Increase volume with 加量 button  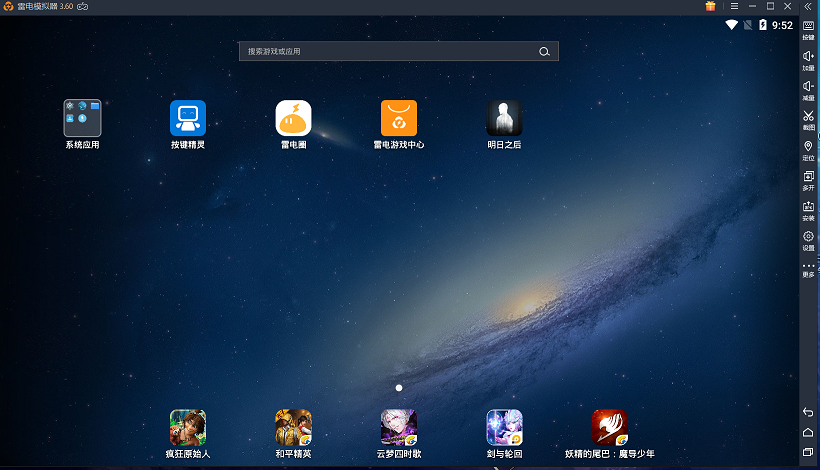[808, 59]
